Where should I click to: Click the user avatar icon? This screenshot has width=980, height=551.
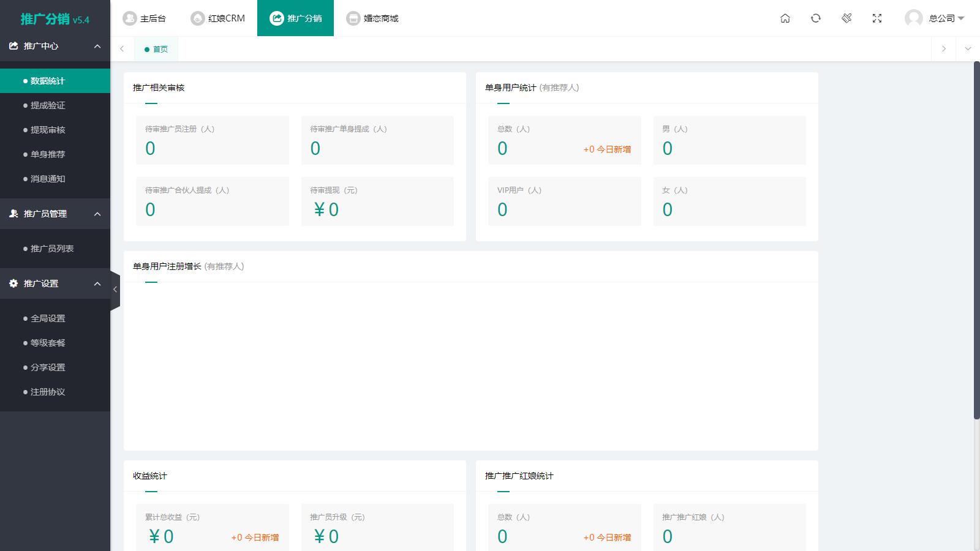[x=913, y=18]
